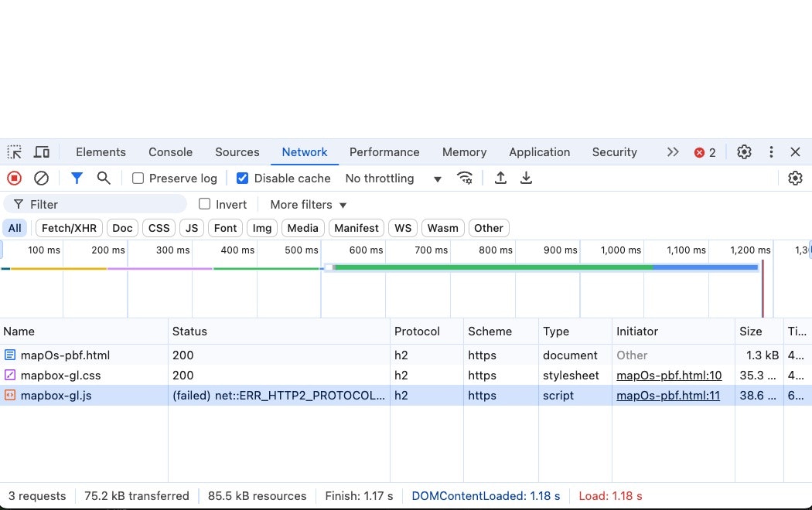Switch to the Memory tab

(x=465, y=152)
